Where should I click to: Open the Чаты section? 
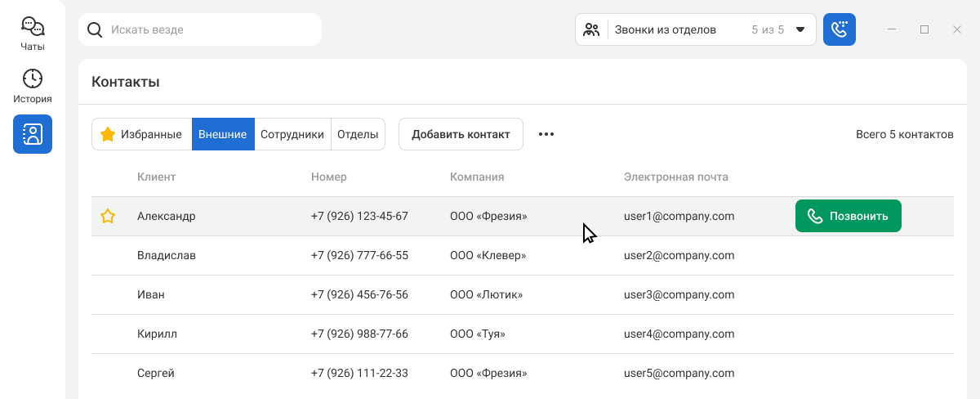(x=33, y=34)
